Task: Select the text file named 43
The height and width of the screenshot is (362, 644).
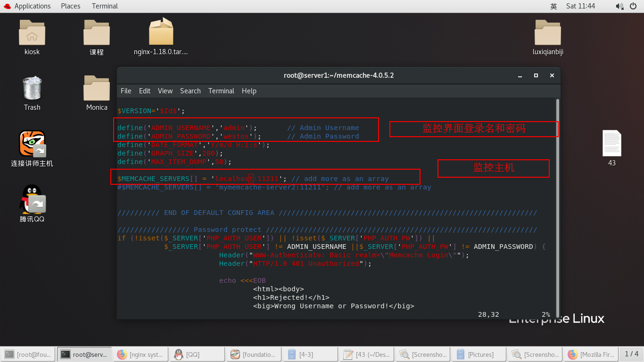Action: (612, 143)
